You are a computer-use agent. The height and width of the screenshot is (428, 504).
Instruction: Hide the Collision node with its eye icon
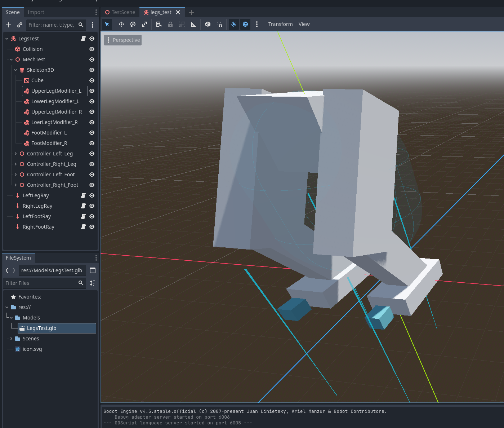point(92,49)
